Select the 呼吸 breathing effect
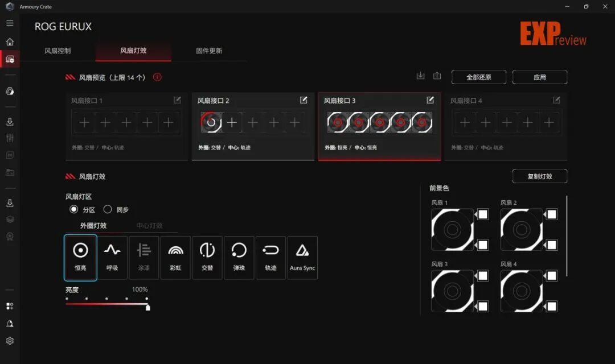 tap(112, 258)
